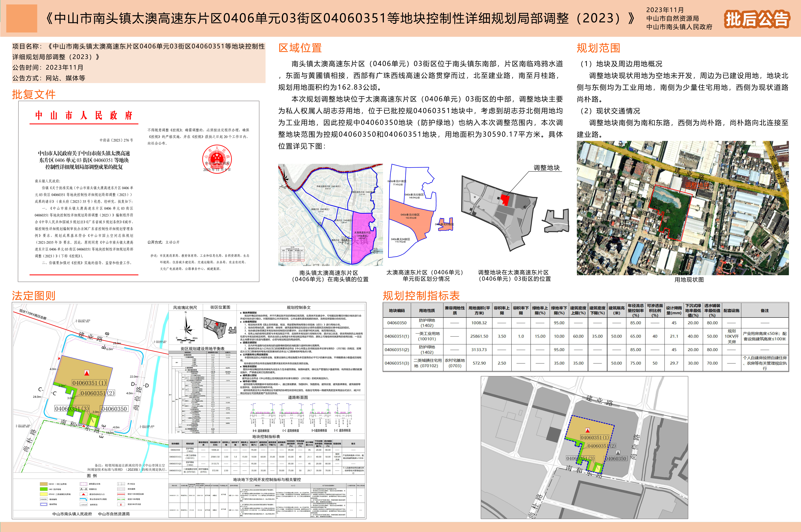The height and width of the screenshot is (532, 801).
Task: Click the red vehicle entrance triangle legend icon
Action: (x=83, y=494)
